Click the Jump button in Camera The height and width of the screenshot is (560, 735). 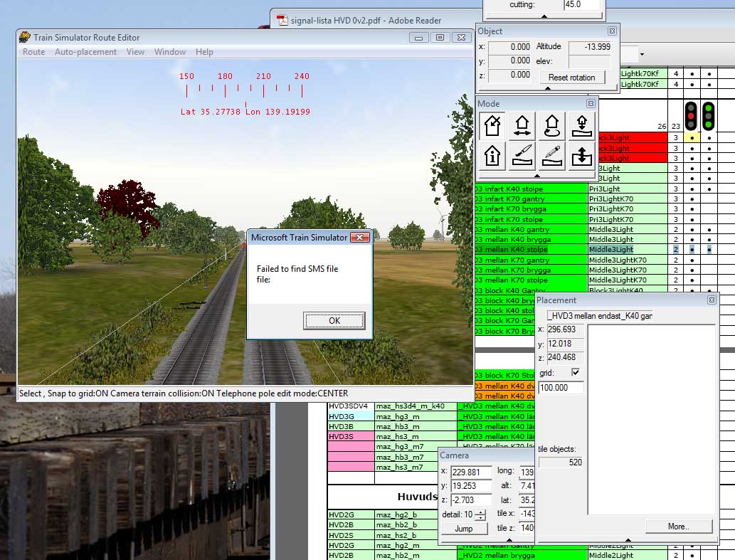pyautogui.click(x=463, y=529)
